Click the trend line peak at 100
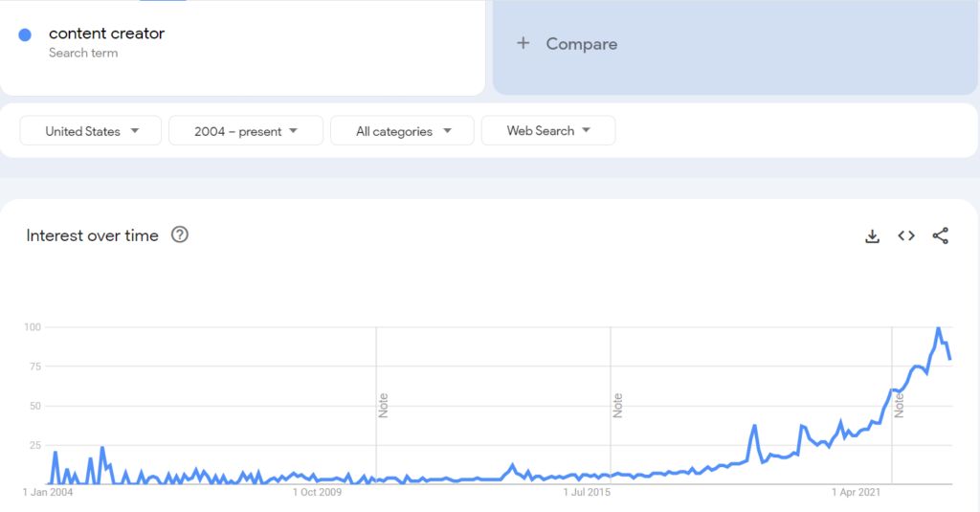Image resolution: width=980 pixels, height=512 pixels. pos(938,328)
